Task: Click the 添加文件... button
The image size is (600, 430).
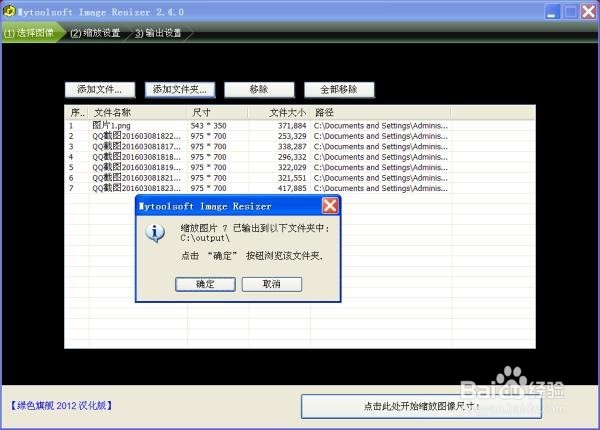Action: tap(100, 90)
